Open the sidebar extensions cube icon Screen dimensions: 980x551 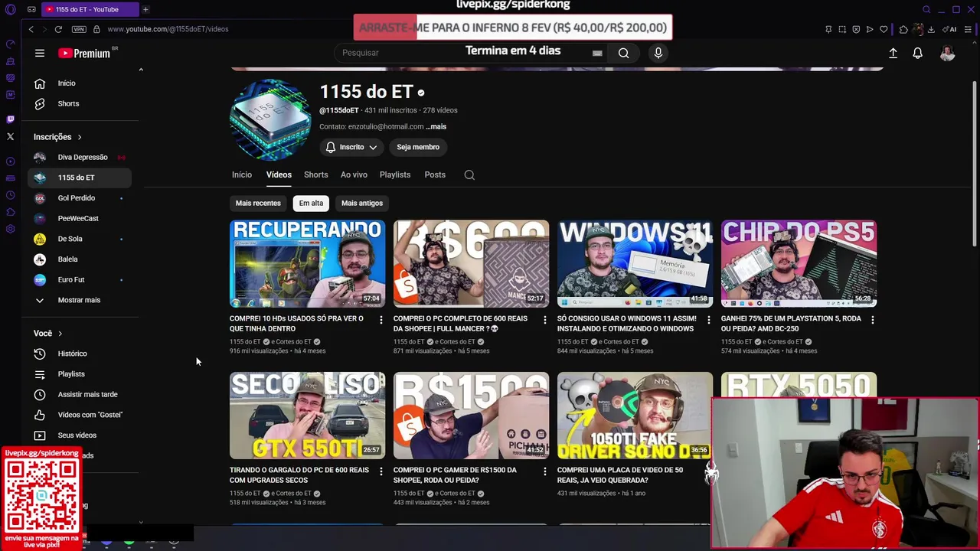tap(10, 212)
